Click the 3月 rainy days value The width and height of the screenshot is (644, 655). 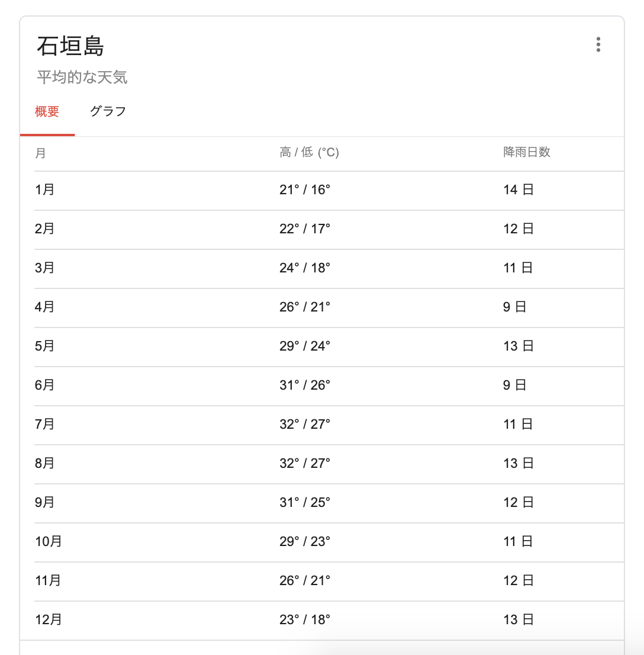pyautogui.click(x=518, y=268)
